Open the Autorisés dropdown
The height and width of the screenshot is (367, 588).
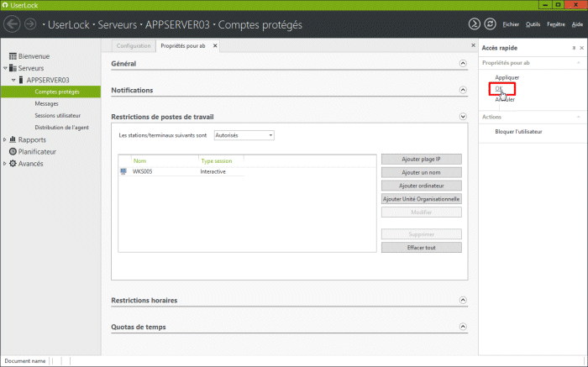(244, 135)
